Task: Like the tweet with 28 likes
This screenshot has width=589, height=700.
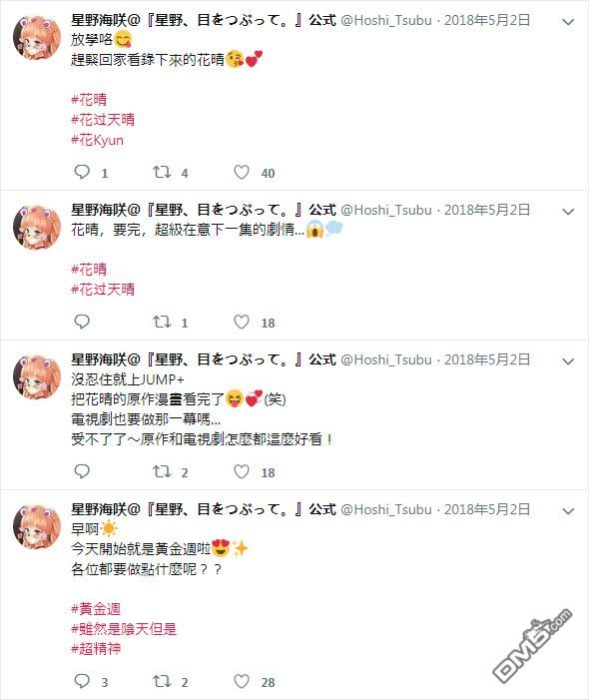Action: pyautogui.click(x=242, y=681)
